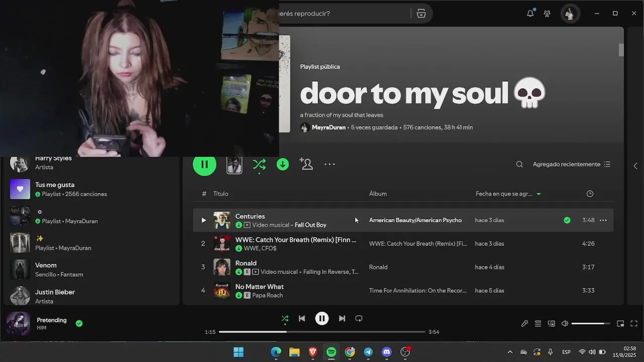The width and height of the screenshot is (644, 362).
Task: Open more options for Centuries
Action: [603, 220]
